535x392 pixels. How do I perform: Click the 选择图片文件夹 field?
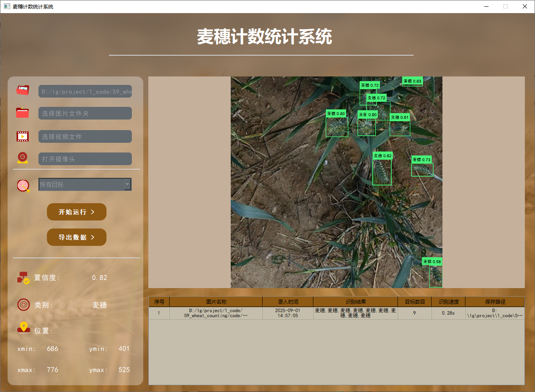tap(85, 113)
